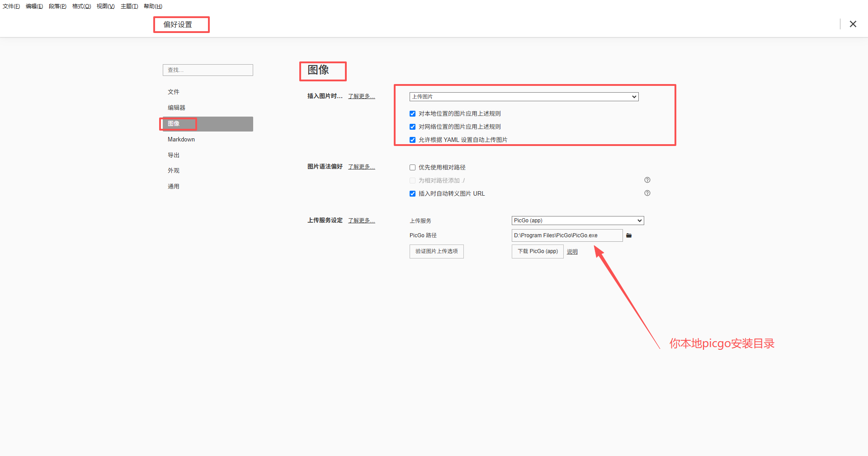Select 编辑器 in preferences sidebar
This screenshot has width=868, height=456.
click(x=208, y=108)
